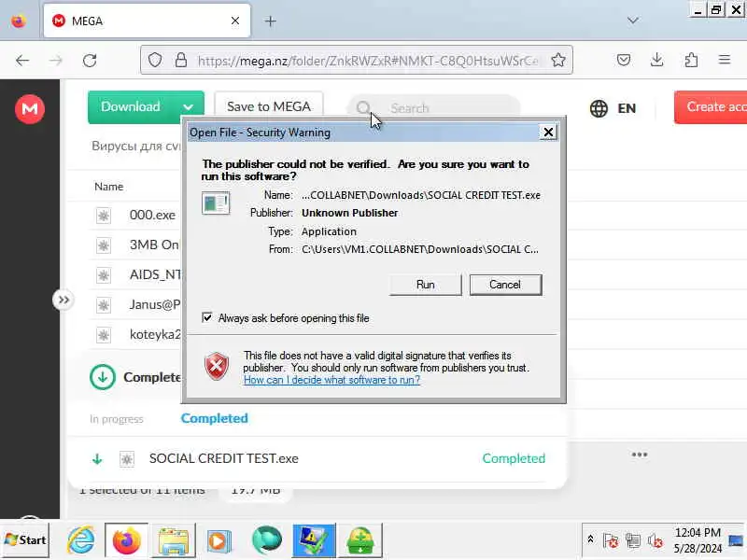Open 'How can I decide what software to run?' link
The height and width of the screenshot is (560, 747).
pos(331,380)
